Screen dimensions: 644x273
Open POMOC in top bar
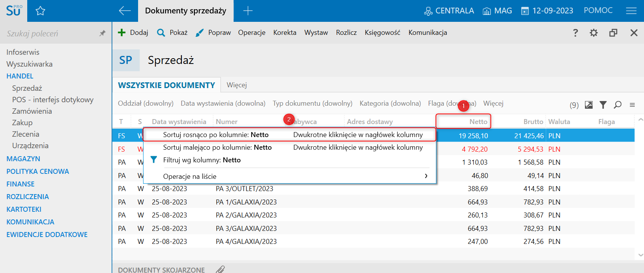pyautogui.click(x=598, y=10)
